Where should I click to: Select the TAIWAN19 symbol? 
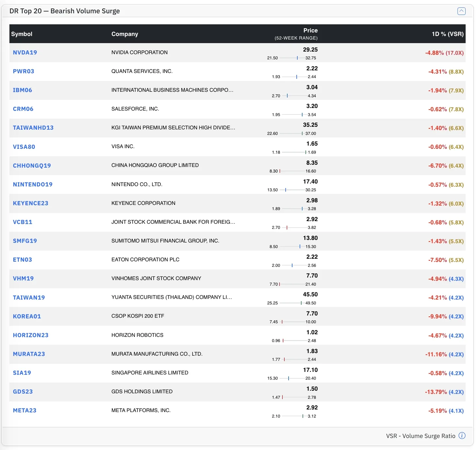pos(29,298)
